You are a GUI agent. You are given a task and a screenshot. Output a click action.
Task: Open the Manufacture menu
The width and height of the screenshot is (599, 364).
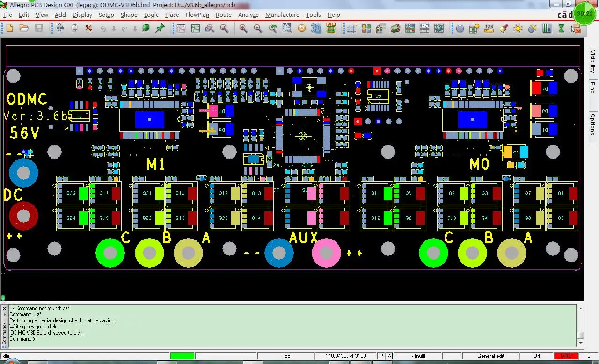[282, 15]
